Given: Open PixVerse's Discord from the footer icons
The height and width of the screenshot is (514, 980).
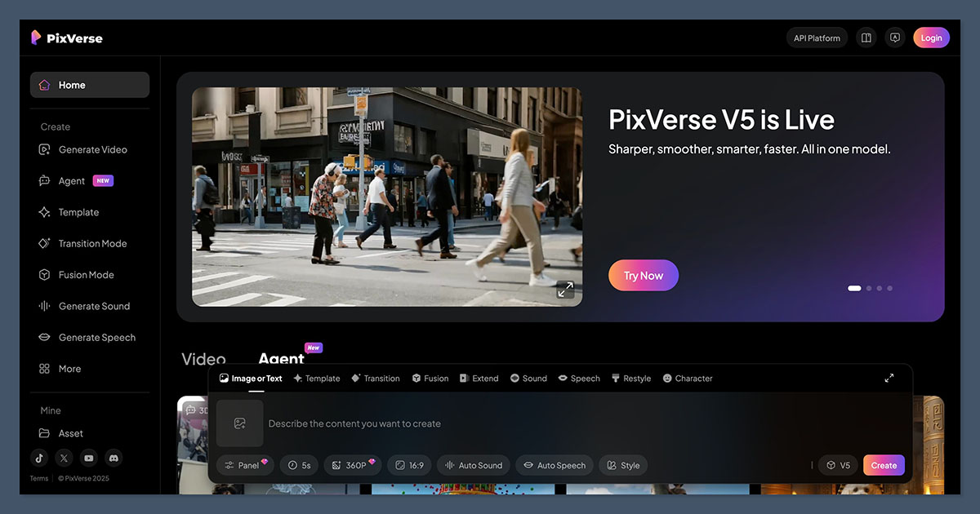Looking at the screenshot, I should (113, 458).
